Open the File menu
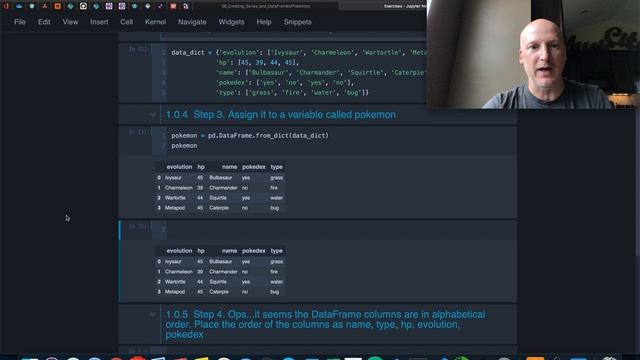The height and width of the screenshot is (360, 640). coord(20,22)
